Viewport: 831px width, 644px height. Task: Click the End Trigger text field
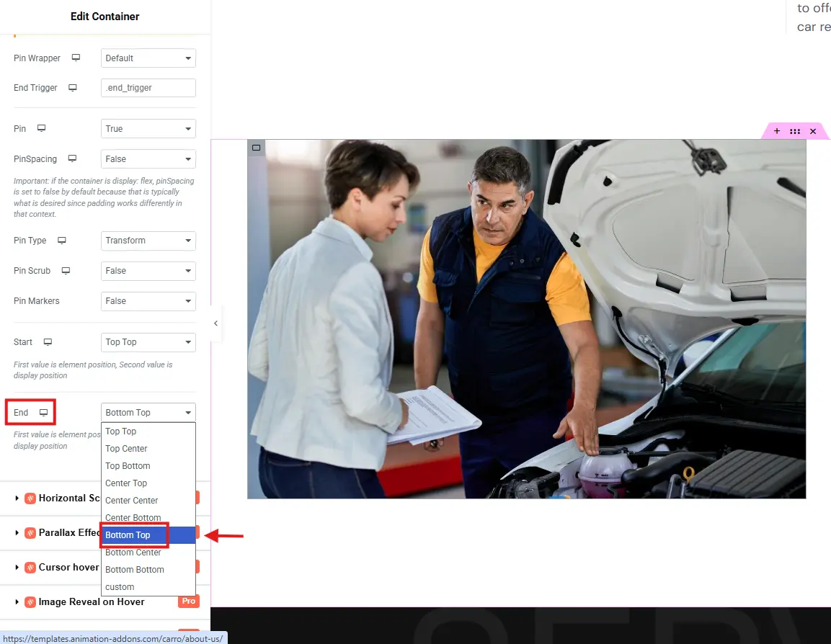[x=148, y=88]
